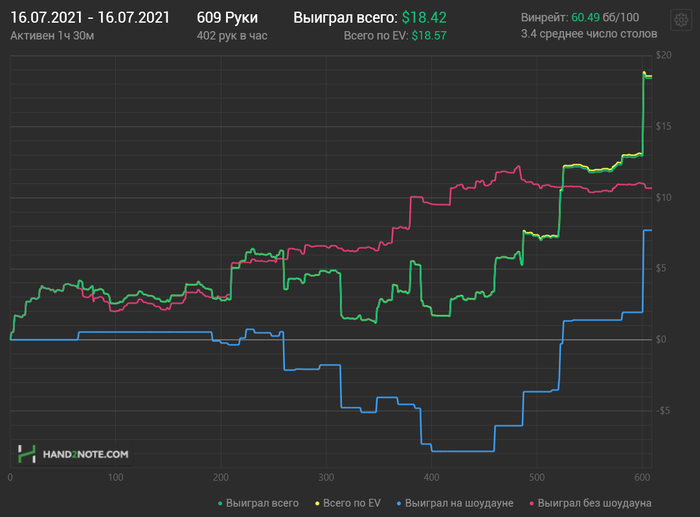Screen dimensions: 700x517
Task: Click the total winnings value $18.42
Action: [x=424, y=18]
